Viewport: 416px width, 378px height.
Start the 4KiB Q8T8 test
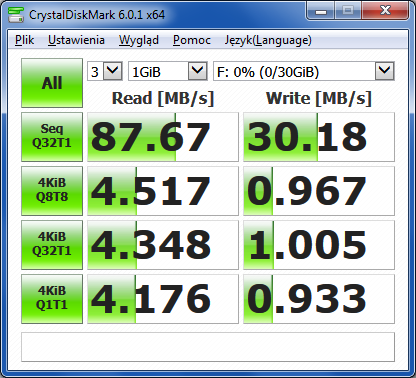52,191
